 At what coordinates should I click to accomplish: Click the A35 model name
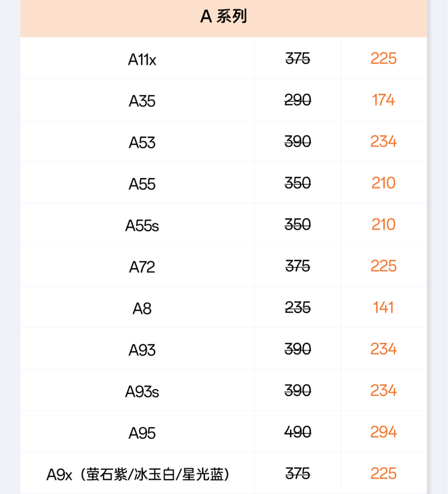142,101
